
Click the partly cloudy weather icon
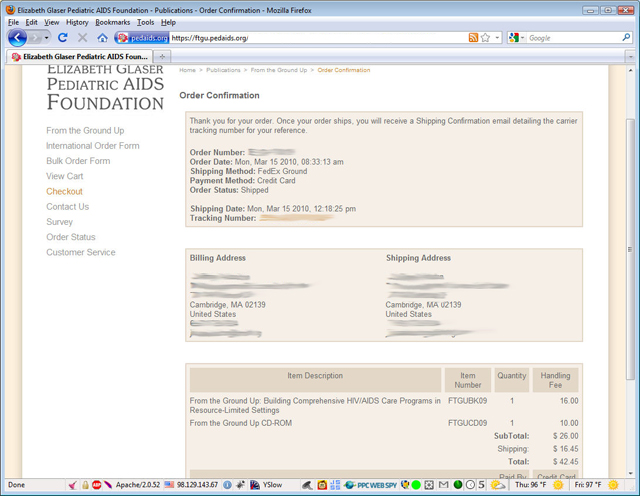(x=498, y=485)
